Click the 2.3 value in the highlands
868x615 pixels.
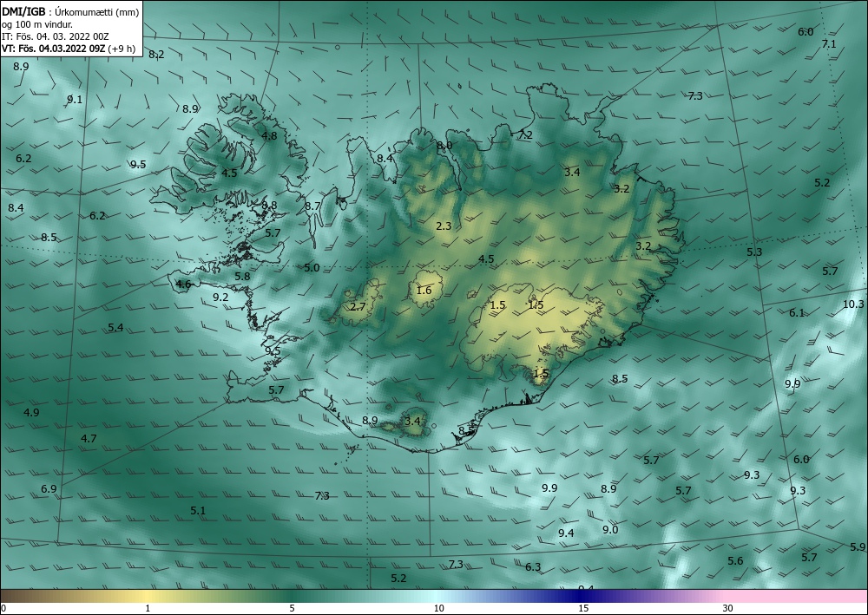click(444, 226)
